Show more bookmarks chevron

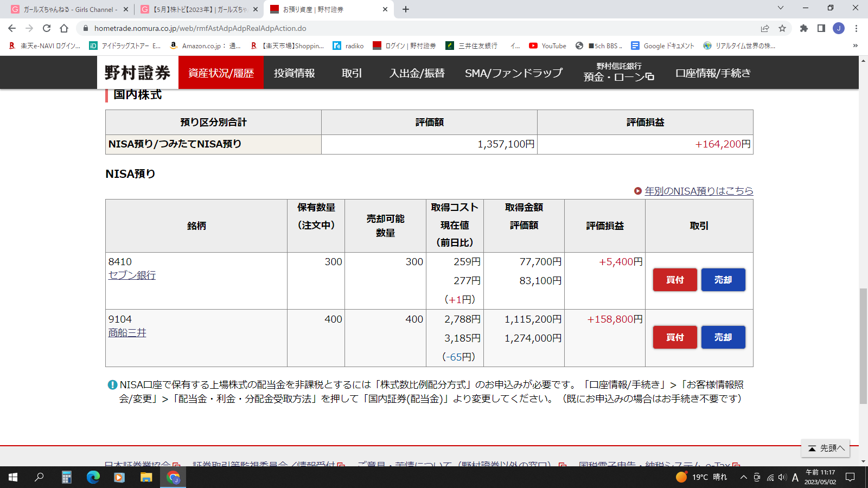coord(856,46)
